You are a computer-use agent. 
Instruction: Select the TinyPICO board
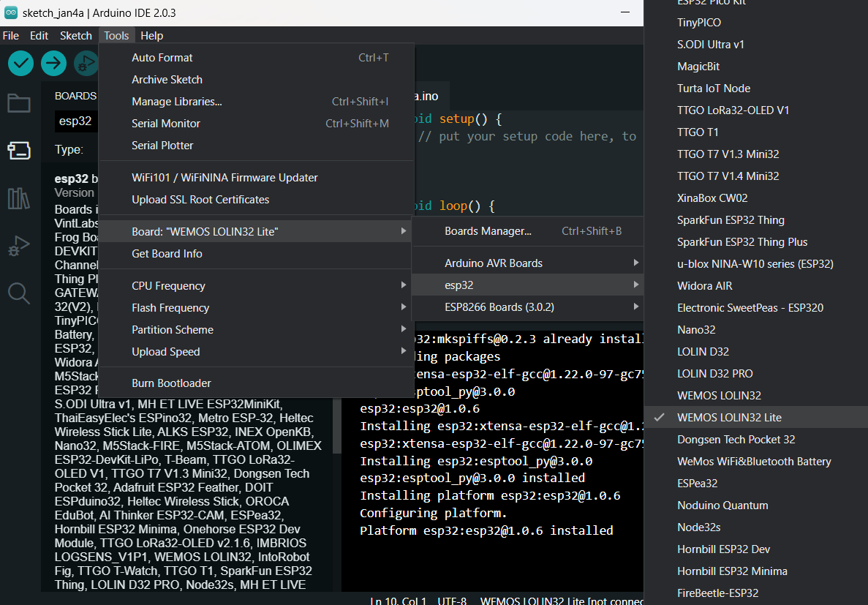755,23
